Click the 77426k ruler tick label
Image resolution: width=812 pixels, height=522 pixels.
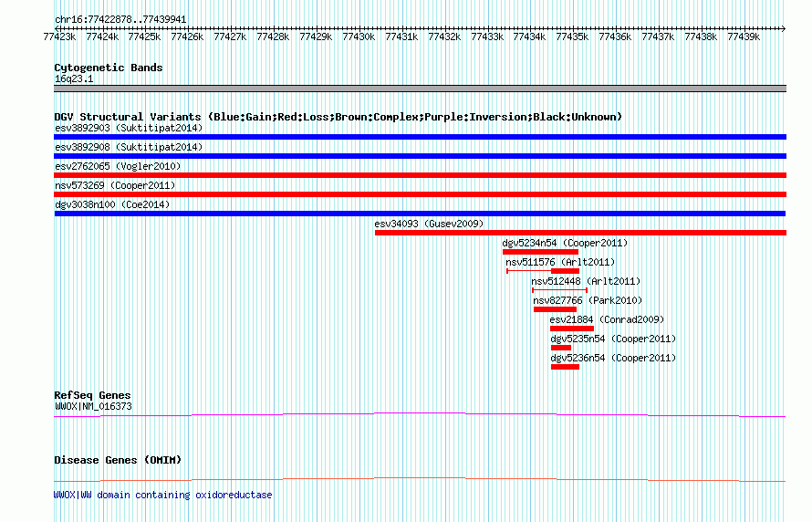tap(187, 37)
